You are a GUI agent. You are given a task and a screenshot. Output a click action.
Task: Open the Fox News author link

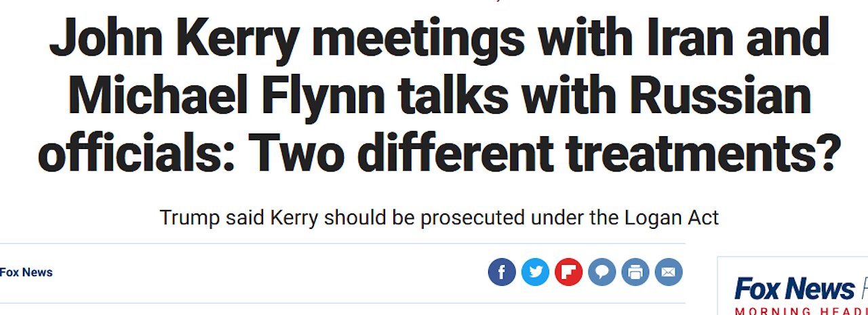point(26,272)
